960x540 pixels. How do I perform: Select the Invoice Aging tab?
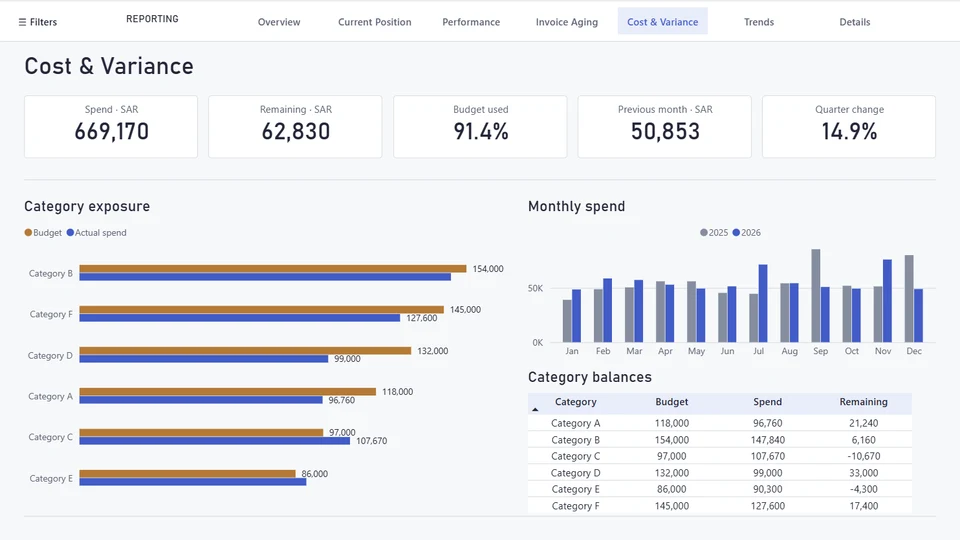(x=566, y=22)
